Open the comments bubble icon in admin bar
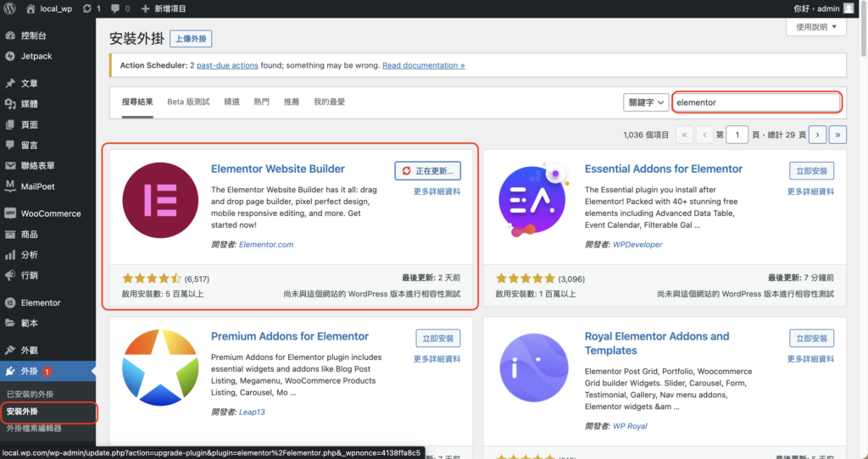The image size is (868, 459). click(115, 8)
